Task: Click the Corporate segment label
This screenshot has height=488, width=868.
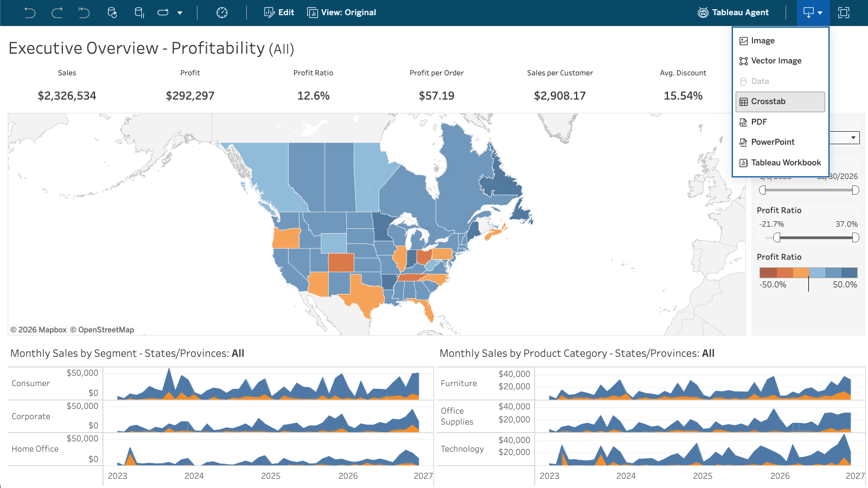Action: [31, 416]
